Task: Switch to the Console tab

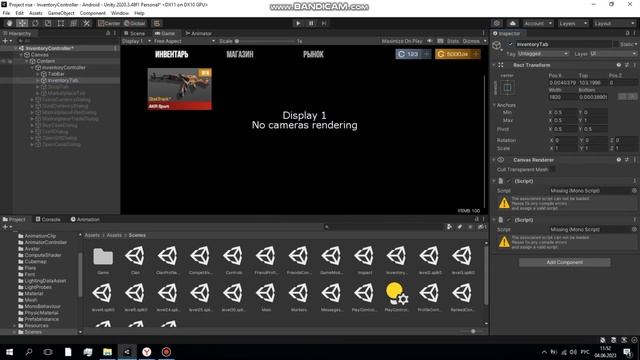Action: click(x=48, y=220)
